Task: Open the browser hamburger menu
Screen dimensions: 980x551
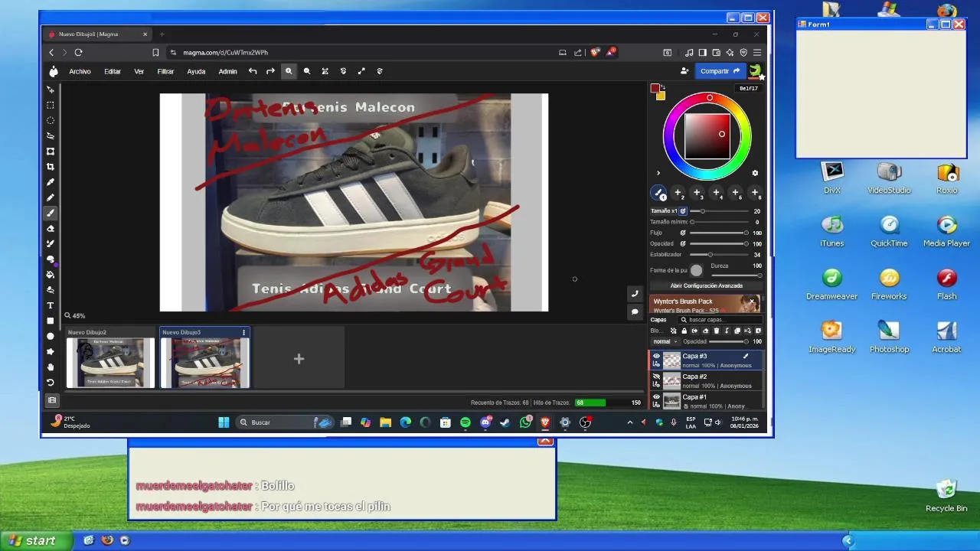Action: click(x=757, y=53)
